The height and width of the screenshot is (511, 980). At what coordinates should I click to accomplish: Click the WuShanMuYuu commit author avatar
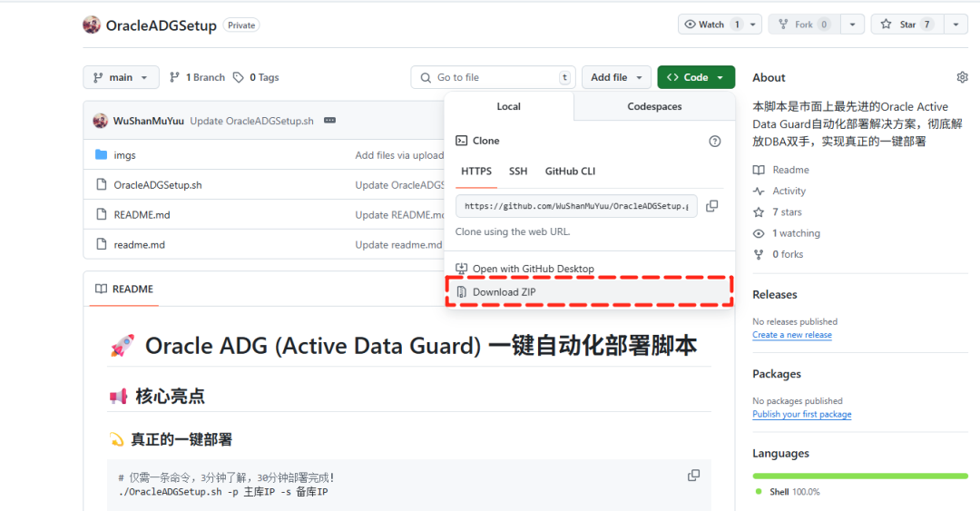pyautogui.click(x=100, y=121)
